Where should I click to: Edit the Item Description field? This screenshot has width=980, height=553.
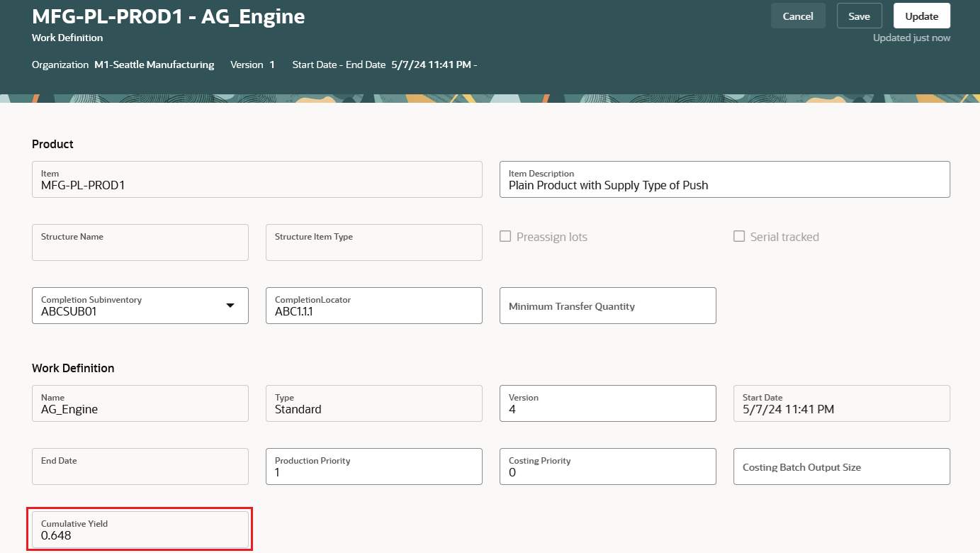coord(725,179)
